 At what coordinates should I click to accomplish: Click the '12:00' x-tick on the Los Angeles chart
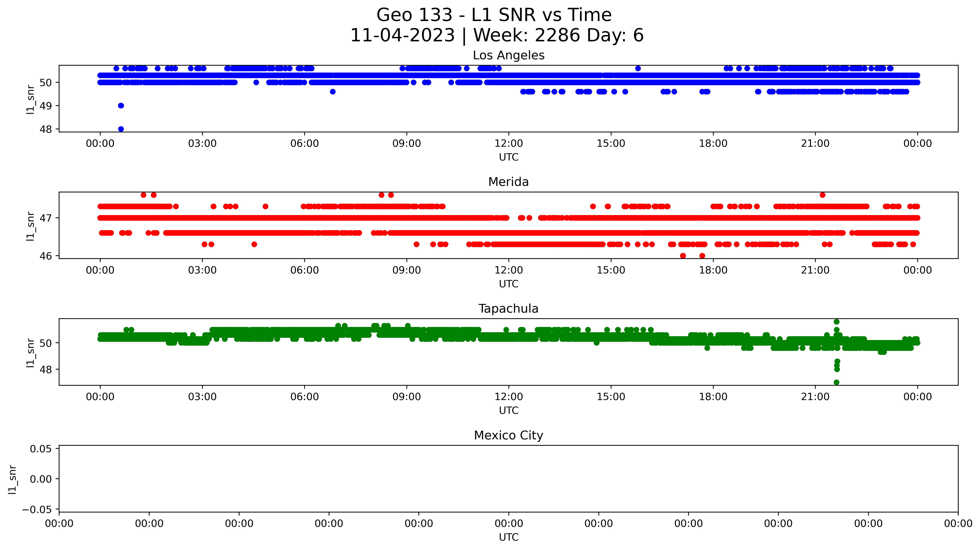[x=509, y=143]
